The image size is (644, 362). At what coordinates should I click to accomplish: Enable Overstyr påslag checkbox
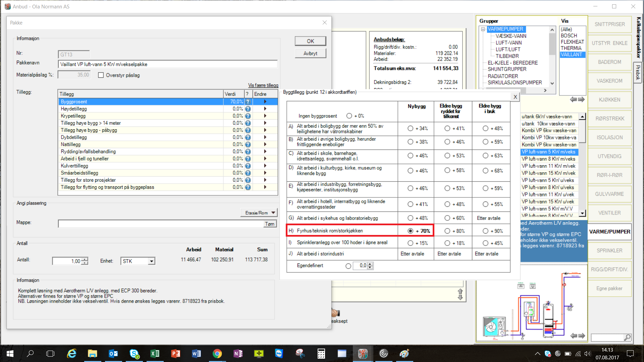tap(101, 75)
